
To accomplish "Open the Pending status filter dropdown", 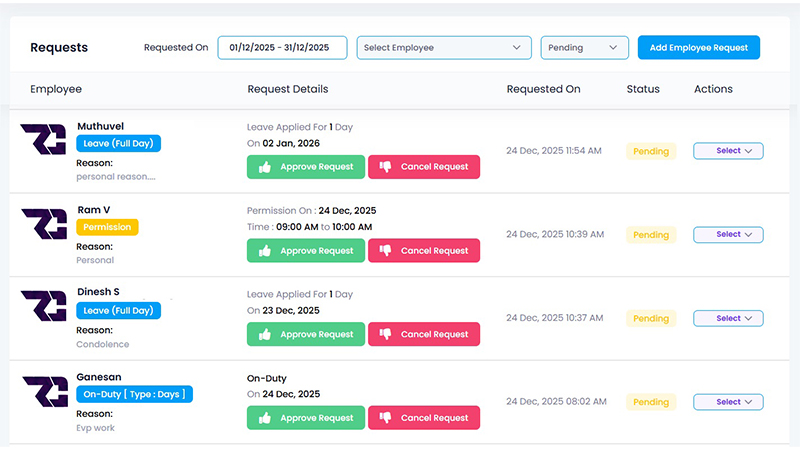I will coord(584,47).
